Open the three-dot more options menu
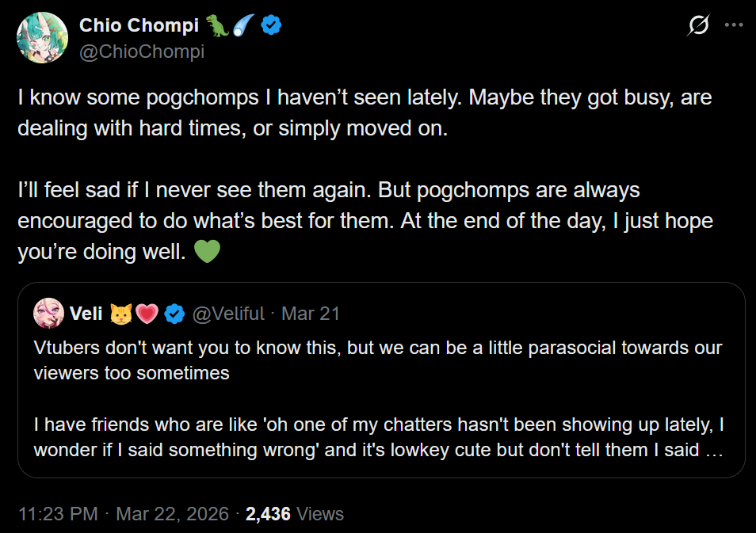Viewport: 756px width, 533px height. 734,26
